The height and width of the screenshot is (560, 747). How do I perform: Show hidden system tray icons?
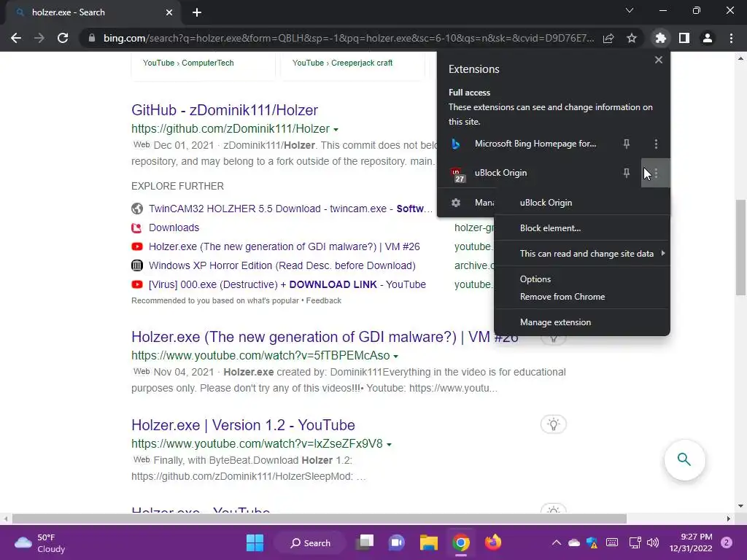coord(556,542)
